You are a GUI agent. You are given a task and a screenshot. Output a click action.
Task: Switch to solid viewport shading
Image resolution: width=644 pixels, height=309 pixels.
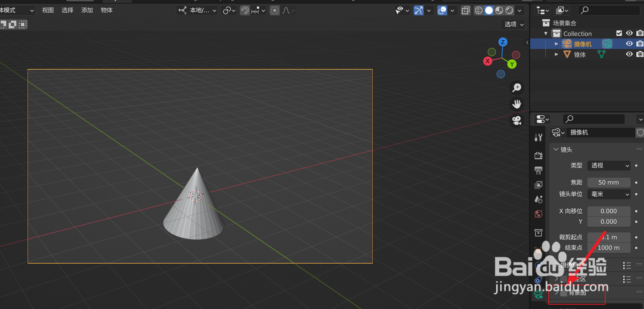[489, 11]
